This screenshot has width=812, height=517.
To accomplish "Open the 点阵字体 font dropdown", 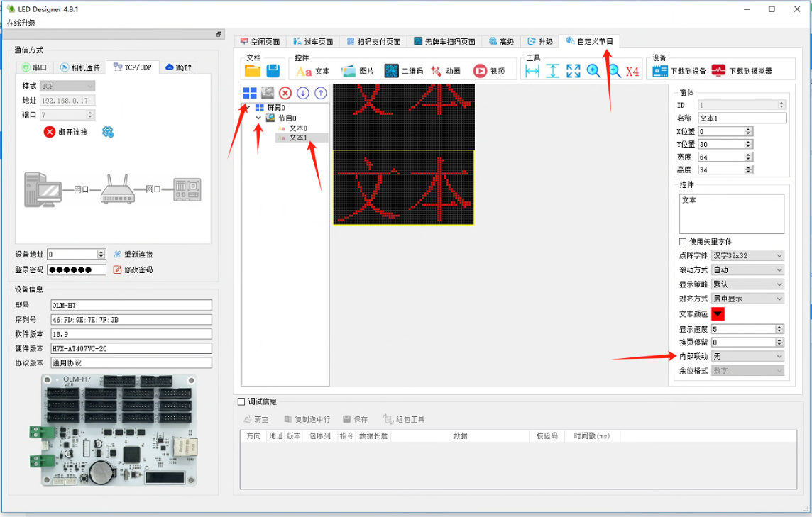I will coord(748,255).
